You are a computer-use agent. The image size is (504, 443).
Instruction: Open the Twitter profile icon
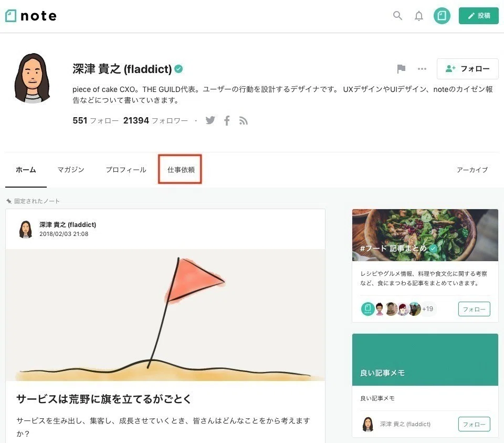[210, 120]
